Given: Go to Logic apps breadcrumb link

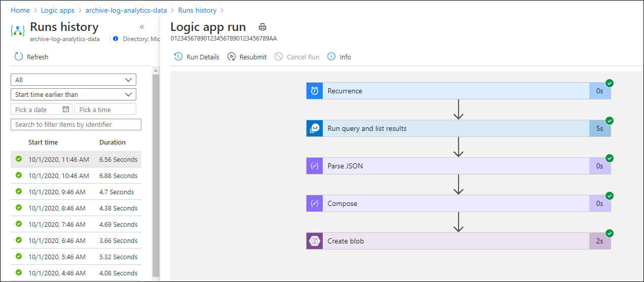Looking at the screenshot, I should tap(57, 10).
